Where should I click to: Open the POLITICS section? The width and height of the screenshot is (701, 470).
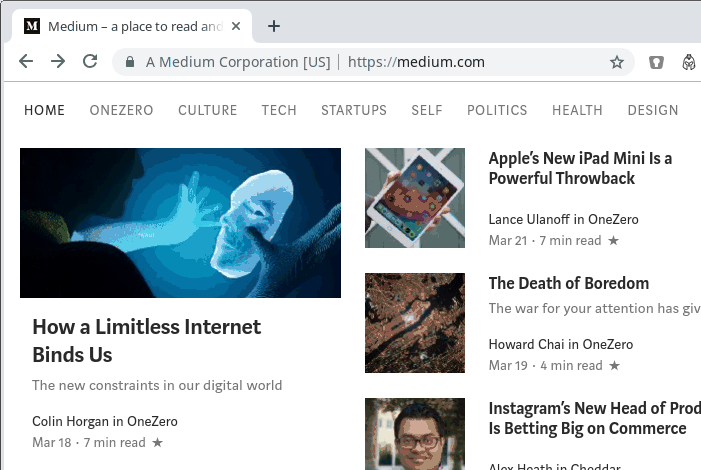tap(497, 110)
